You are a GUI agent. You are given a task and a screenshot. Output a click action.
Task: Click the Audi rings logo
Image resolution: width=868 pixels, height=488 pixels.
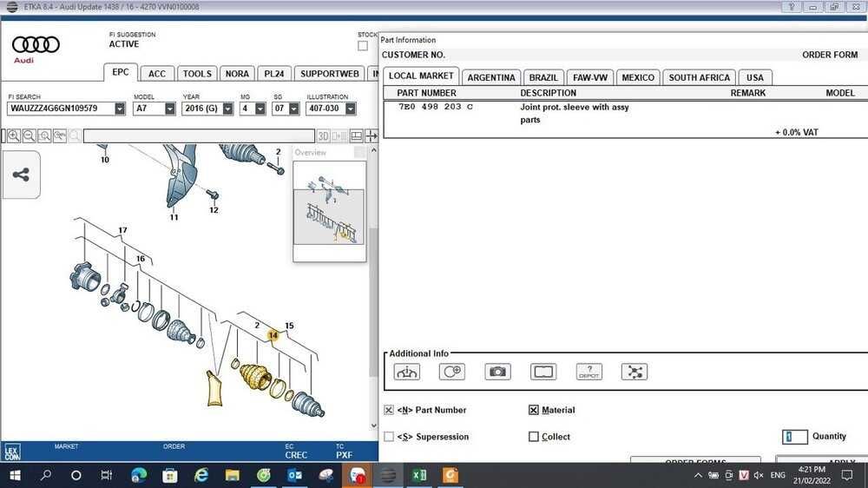click(36, 44)
